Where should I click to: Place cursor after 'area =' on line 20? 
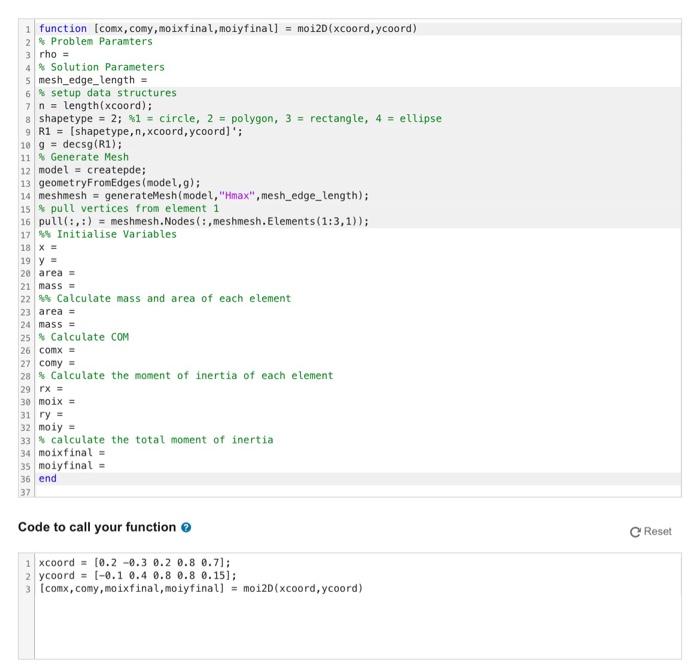coord(77,273)
